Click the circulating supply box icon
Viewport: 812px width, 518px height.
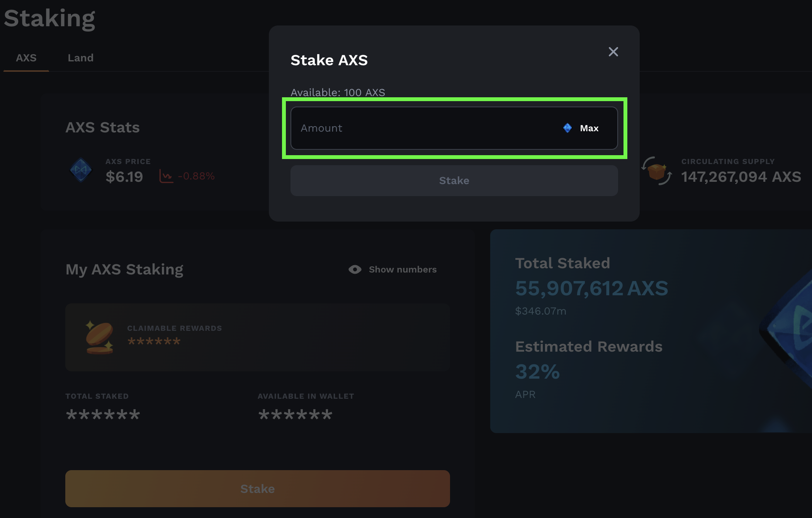click(x=657, y=171)
